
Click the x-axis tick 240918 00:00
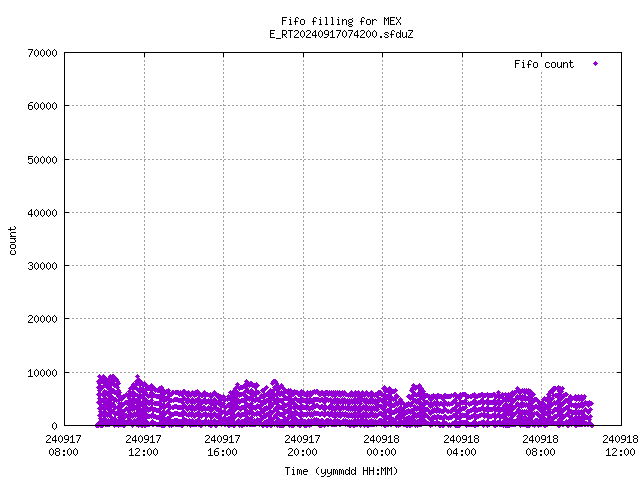click(x=382, y=445)
